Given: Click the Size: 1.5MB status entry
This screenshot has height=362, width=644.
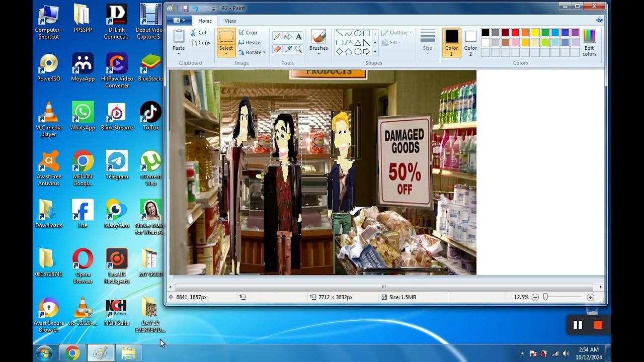Looking at the screenshot, I should tap(399, 297).
